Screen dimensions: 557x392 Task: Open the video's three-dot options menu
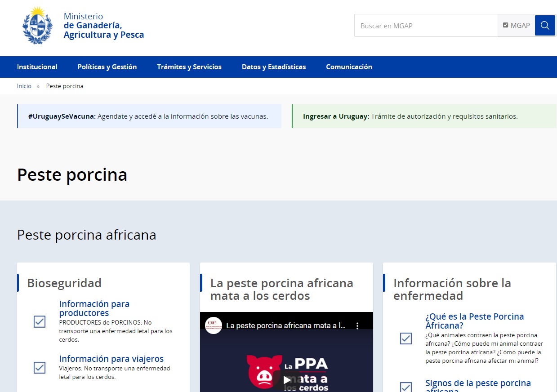tap(358, 325)
